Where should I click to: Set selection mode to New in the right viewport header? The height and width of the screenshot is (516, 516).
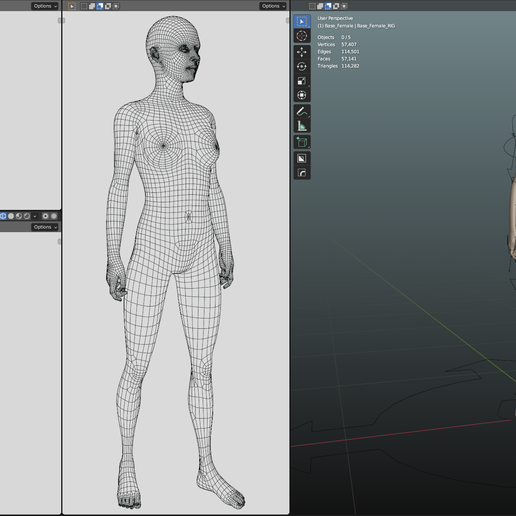(312, 6)
